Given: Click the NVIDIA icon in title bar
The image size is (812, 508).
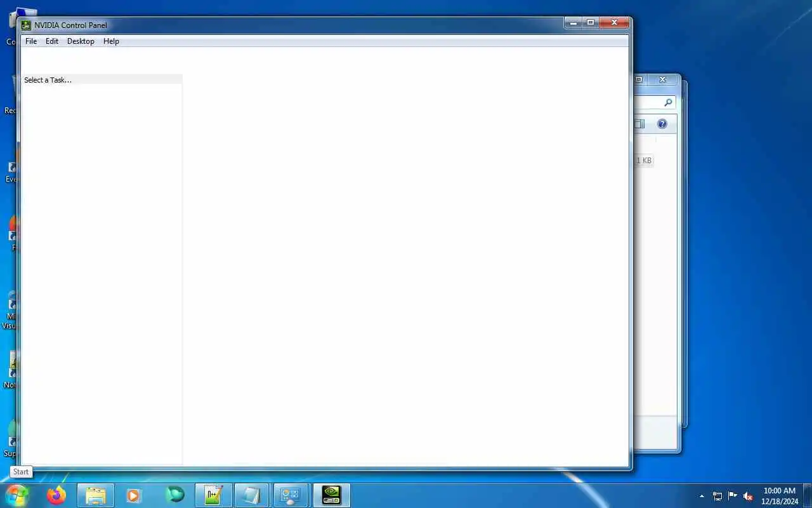Looking at the screenshot, I should [x=26, y=25].
